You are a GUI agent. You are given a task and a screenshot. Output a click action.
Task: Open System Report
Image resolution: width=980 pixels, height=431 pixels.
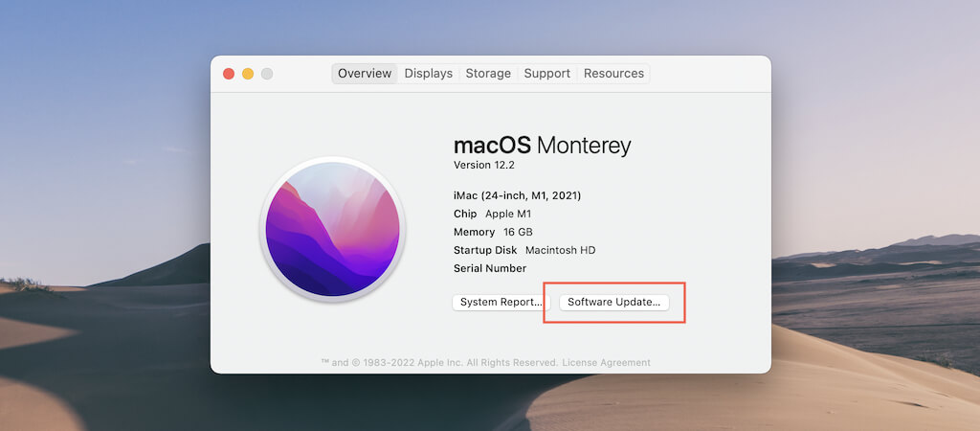pos(500,302)
